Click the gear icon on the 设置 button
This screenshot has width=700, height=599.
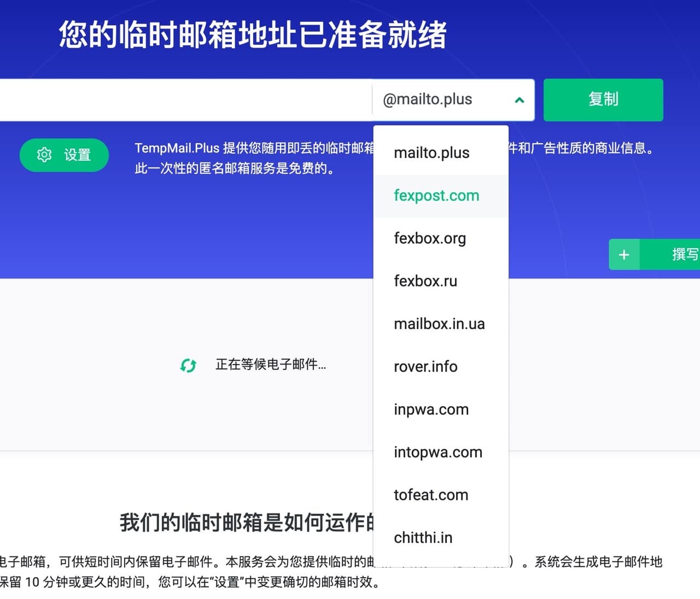point(44,155)
